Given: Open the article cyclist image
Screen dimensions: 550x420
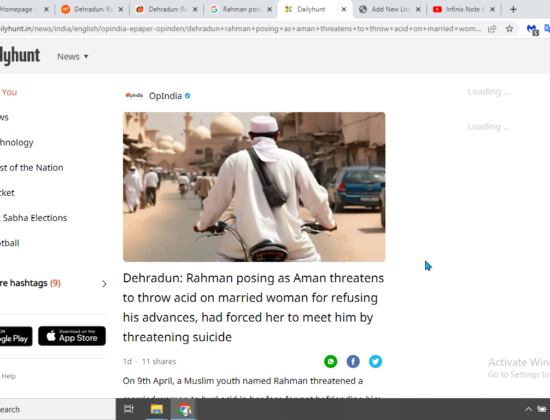Looking at the screenshot, I should tap(254, 187).
